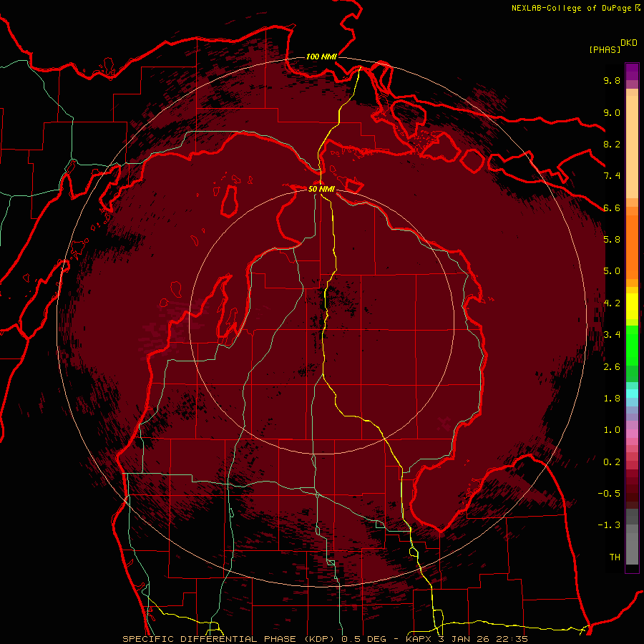The height and width of the screenshot is (644, 644).
Task: Pick the bright green segment of the color scale
Action: point(632,345)
